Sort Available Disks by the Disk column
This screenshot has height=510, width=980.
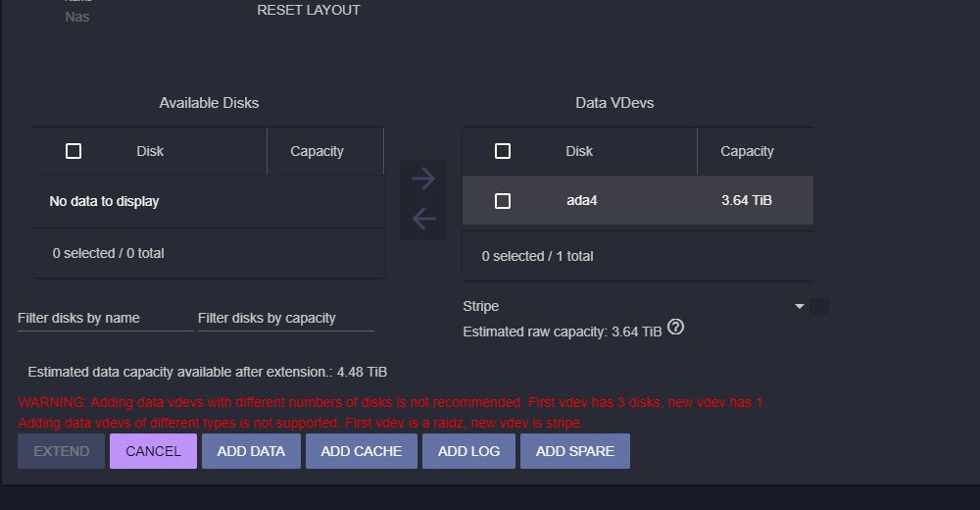(150, 151)
